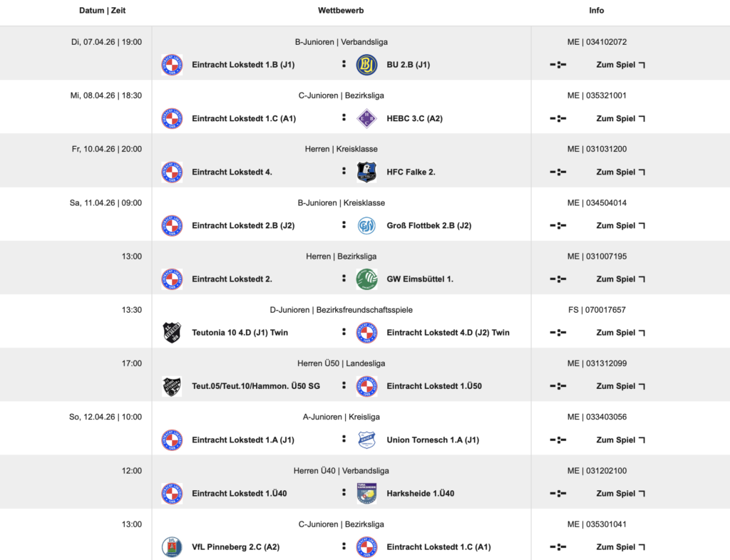Screen dimensions: 730x560
Task: Click the GW Eimsbüttel 1. club logo
Action: [x=366, y=279]
